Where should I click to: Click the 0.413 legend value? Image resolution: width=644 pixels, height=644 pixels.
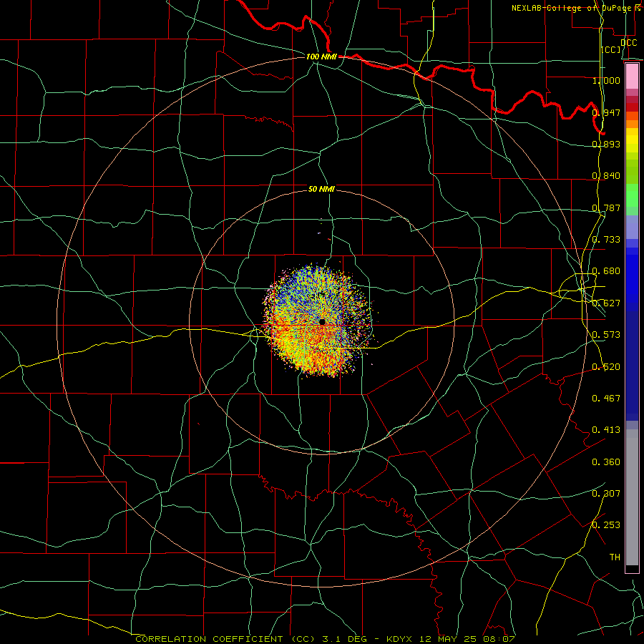(x=606, y=430)
